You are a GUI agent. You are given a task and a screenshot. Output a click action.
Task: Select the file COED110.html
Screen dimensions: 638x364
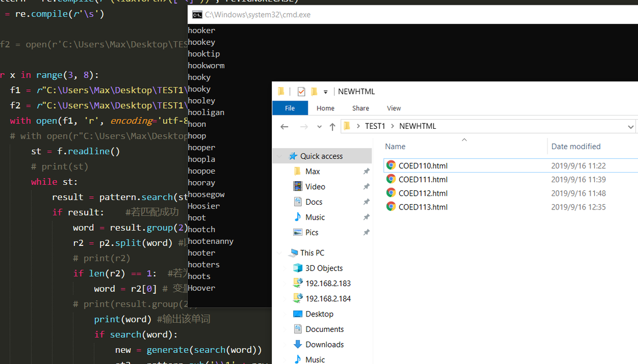(x=423, y=166)
